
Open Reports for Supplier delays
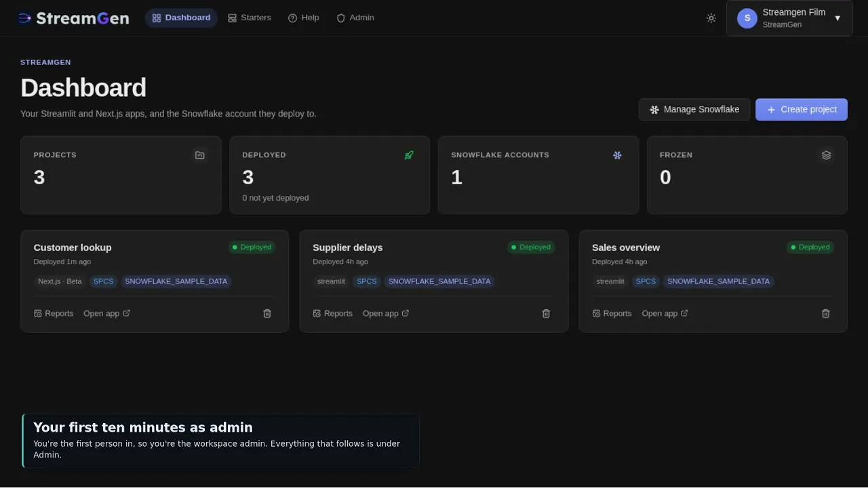point(333,313)
